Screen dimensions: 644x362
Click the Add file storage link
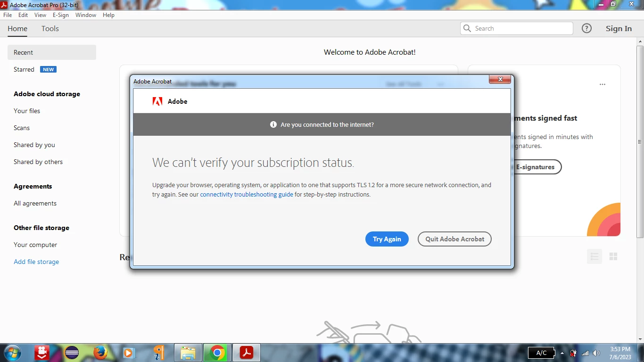click(36, 262)
